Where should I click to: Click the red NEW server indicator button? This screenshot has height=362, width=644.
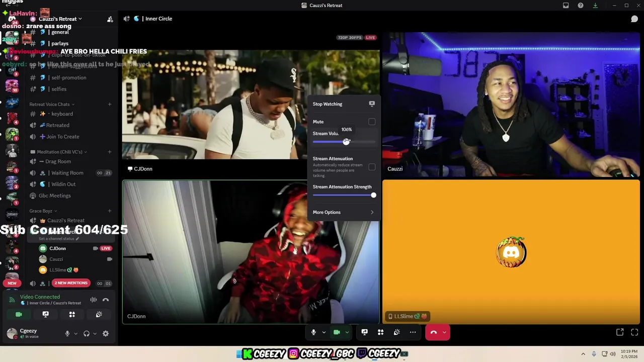[x=12, y=283]
